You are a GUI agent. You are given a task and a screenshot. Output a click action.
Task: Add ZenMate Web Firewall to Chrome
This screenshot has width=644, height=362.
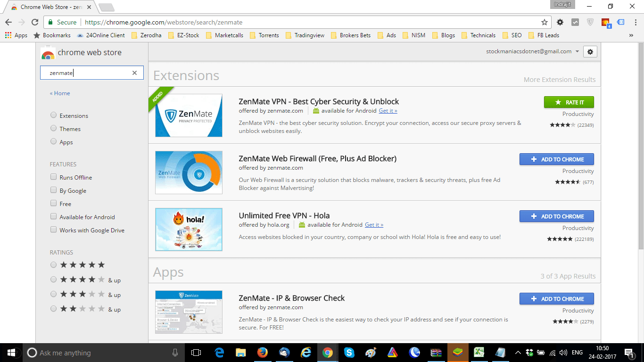557,159
